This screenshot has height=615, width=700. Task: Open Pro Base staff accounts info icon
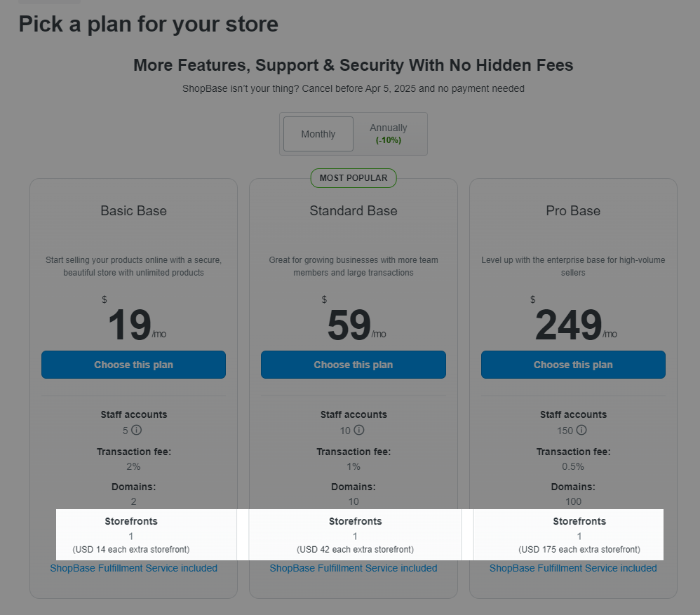(x=581, y=430)
